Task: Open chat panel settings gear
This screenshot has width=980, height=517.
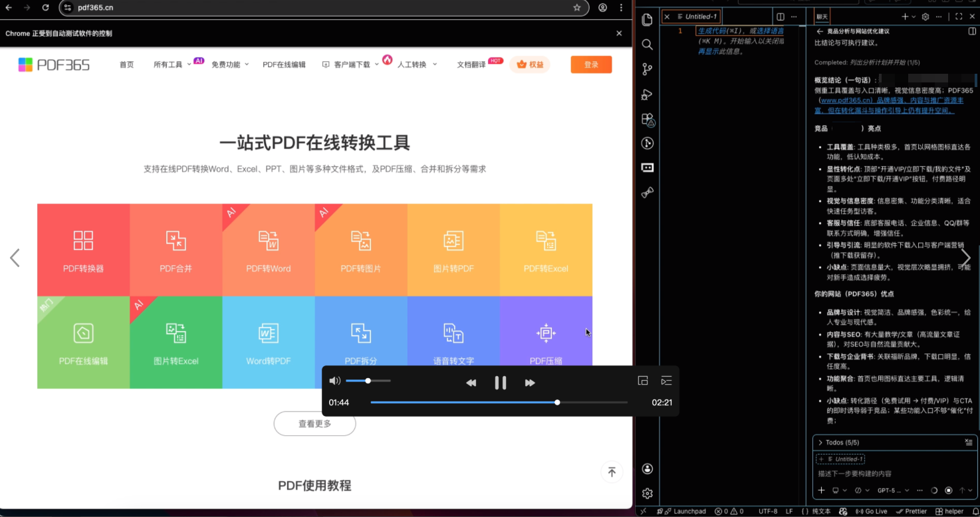Action: 925,17
